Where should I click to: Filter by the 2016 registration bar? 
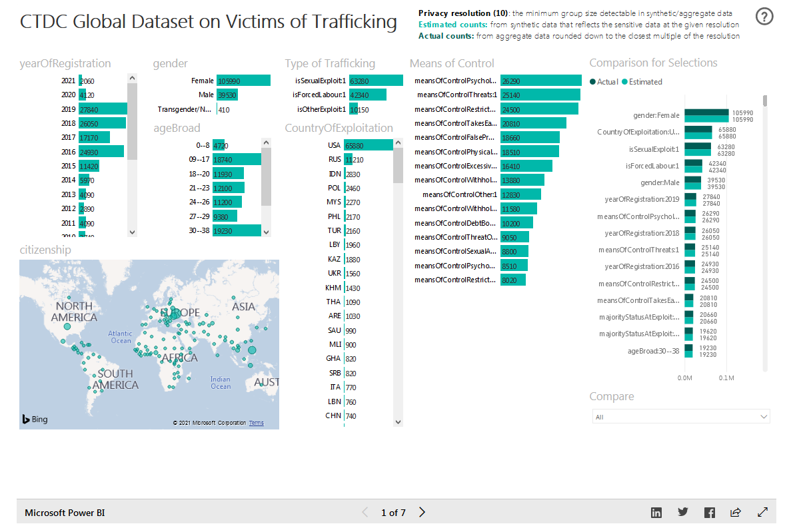[101, 152]
